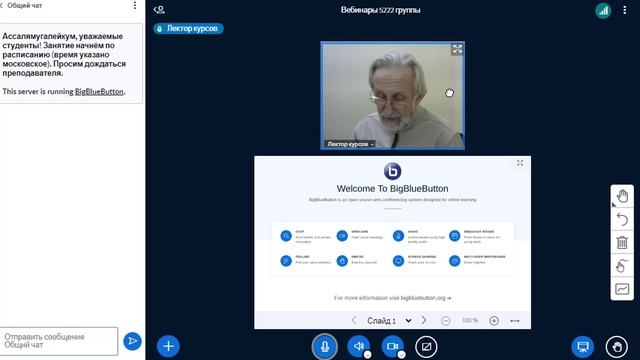Click the Welcome To BigBlueButton heading
The height and width of the screenshot is (360, 640).
392,189
